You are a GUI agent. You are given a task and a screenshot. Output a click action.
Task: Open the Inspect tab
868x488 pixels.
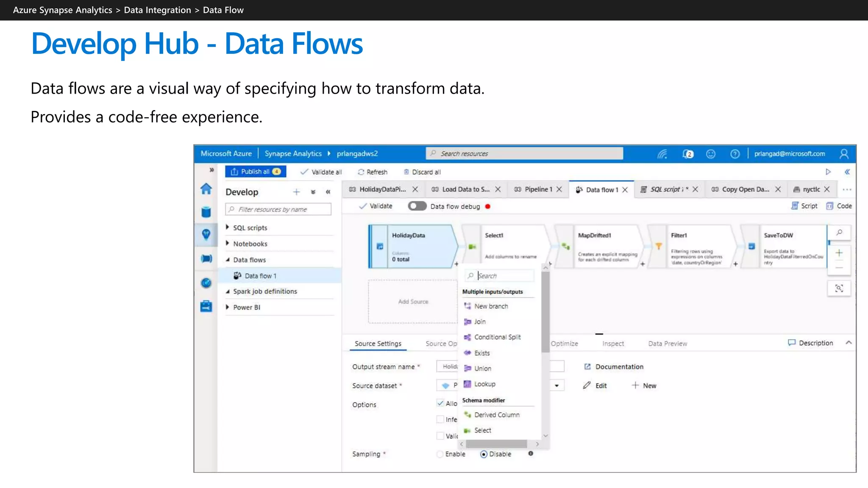click(613, 344)
